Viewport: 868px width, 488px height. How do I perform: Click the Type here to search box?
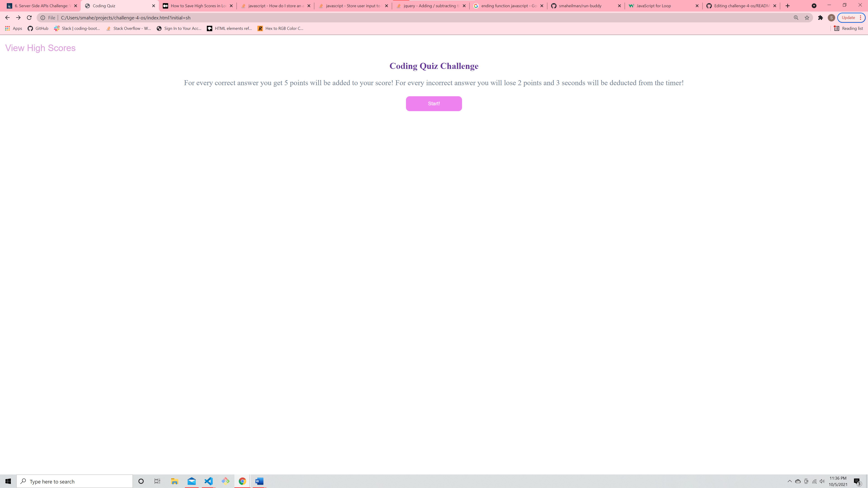tap(74, 481)
